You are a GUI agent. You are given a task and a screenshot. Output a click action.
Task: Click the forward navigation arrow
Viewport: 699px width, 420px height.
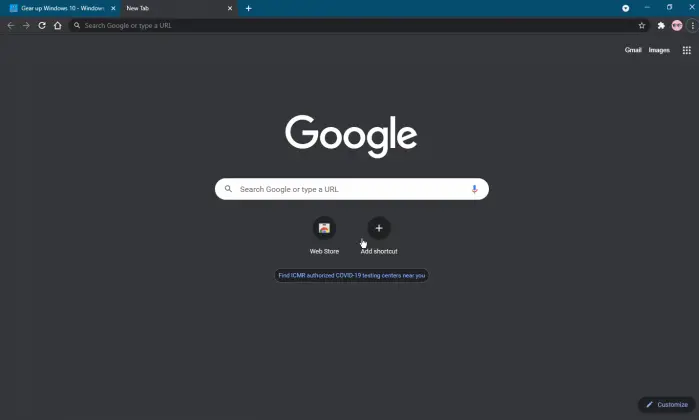pos(26,25)
